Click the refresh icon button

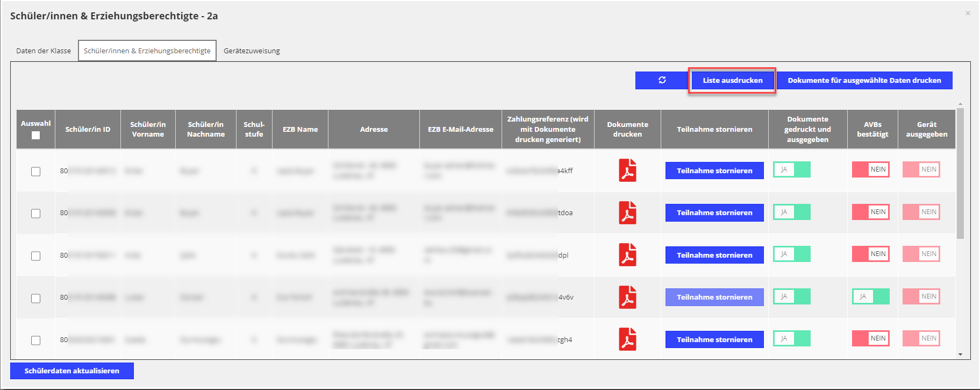pos(662,80)
